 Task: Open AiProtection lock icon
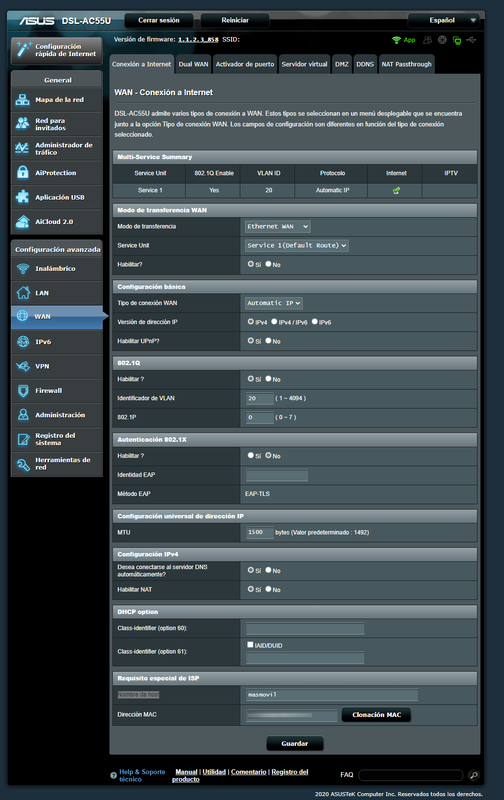pos(22,172)
